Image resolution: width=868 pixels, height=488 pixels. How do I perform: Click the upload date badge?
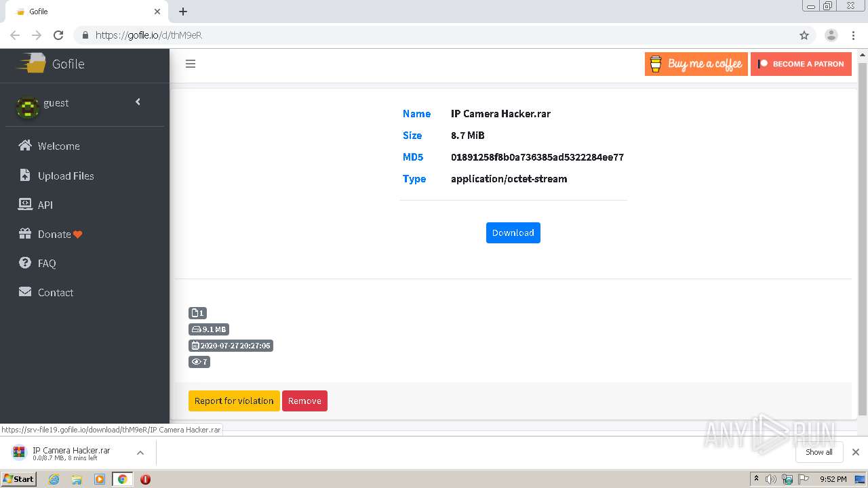(x=231, y=346)
